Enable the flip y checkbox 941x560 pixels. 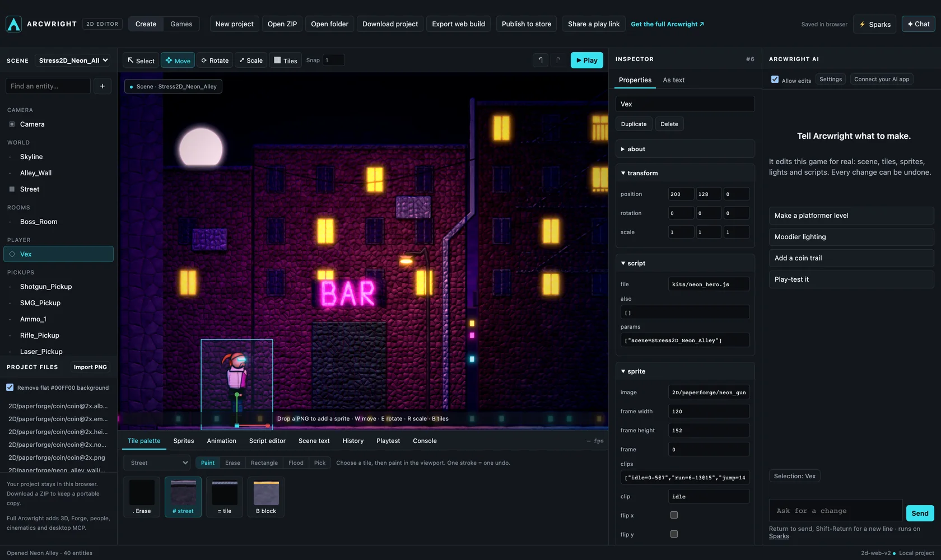pos(674,534)
